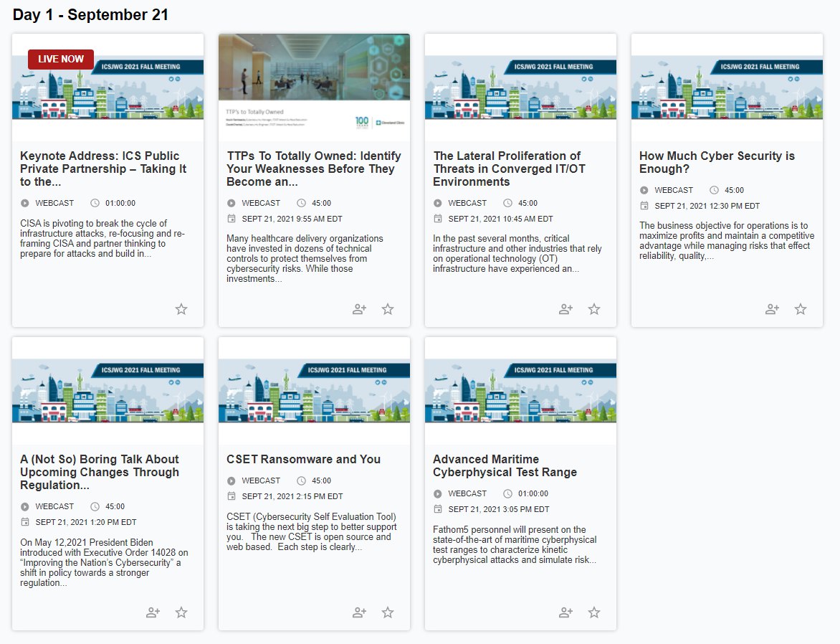Click the SEPT 21, 2021 9:55 AM EDT text
This screenshot has width=840, height=644.
coord(292,219)
